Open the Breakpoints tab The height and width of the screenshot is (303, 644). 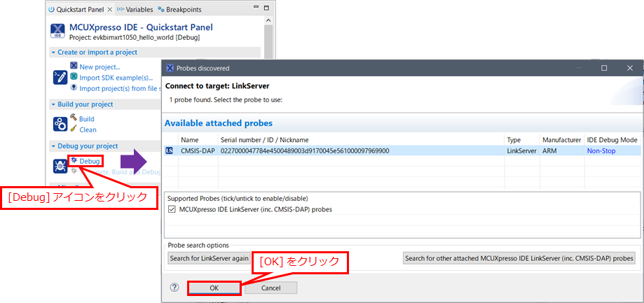click(180, 9)
